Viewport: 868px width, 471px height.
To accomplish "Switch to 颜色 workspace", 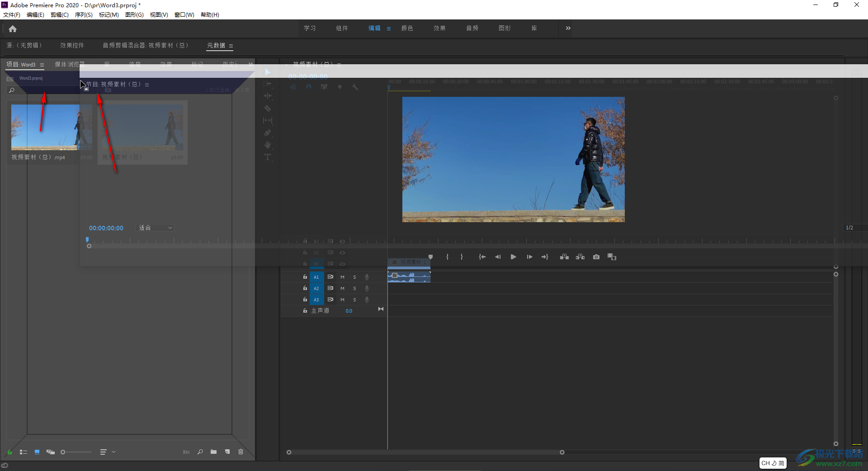I will pyautogui.click(x=407, y=28).
